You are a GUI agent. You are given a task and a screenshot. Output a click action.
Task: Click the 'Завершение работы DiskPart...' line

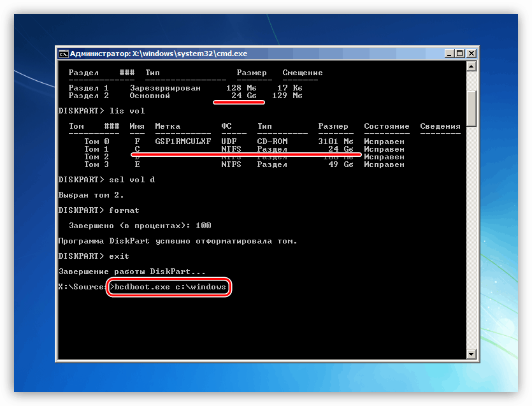(132, 272)
